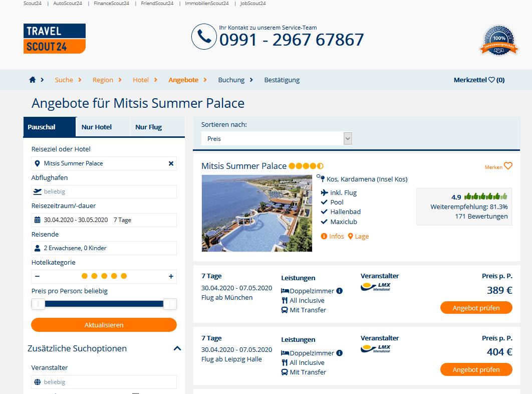Click the 171 Bewertungen text
This screenshot has width=532, height=394.
pyautogui.click(x=481, y=217)
